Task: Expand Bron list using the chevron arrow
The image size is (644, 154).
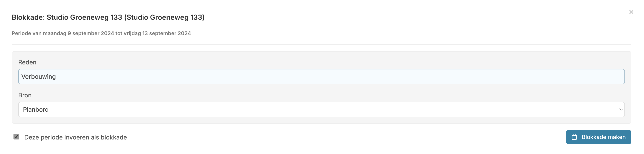Action: (x=621, y=110)
